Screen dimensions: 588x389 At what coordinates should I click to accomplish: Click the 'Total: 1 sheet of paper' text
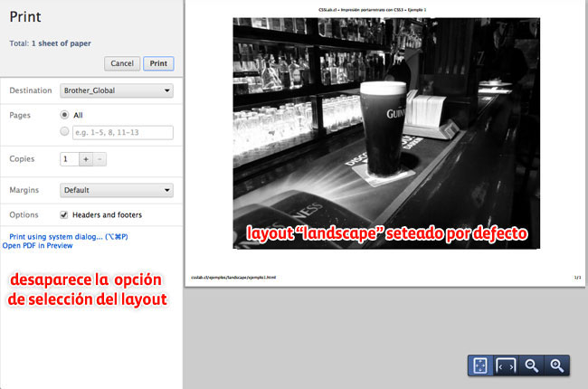tap(51, 43)
